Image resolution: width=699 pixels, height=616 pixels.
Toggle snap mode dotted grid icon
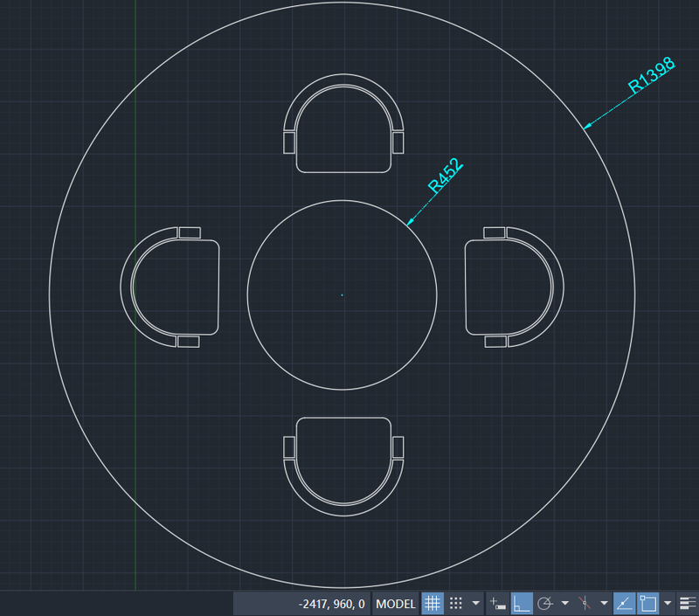455,604
